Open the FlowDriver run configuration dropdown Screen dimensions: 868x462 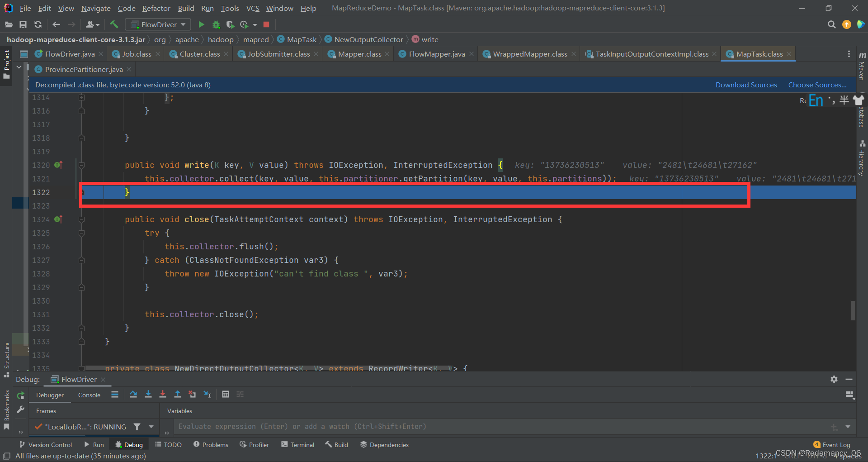[158, 24]
